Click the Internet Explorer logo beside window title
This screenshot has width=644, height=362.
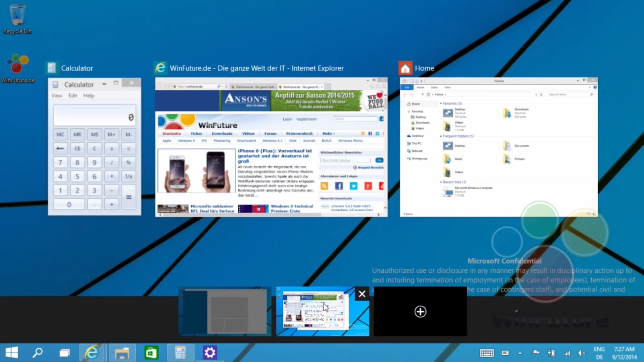click(x=160, y=68)
